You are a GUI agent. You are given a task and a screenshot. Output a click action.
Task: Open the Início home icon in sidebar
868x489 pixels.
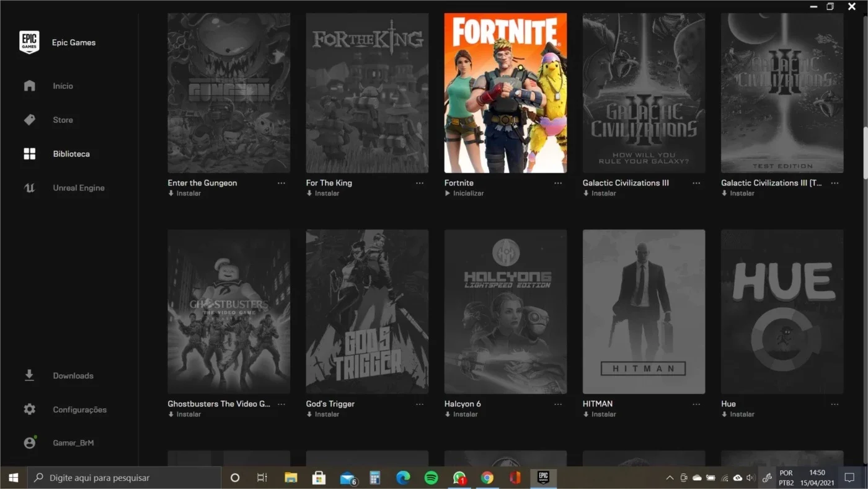pyautogui.click(x=29, y=86)
